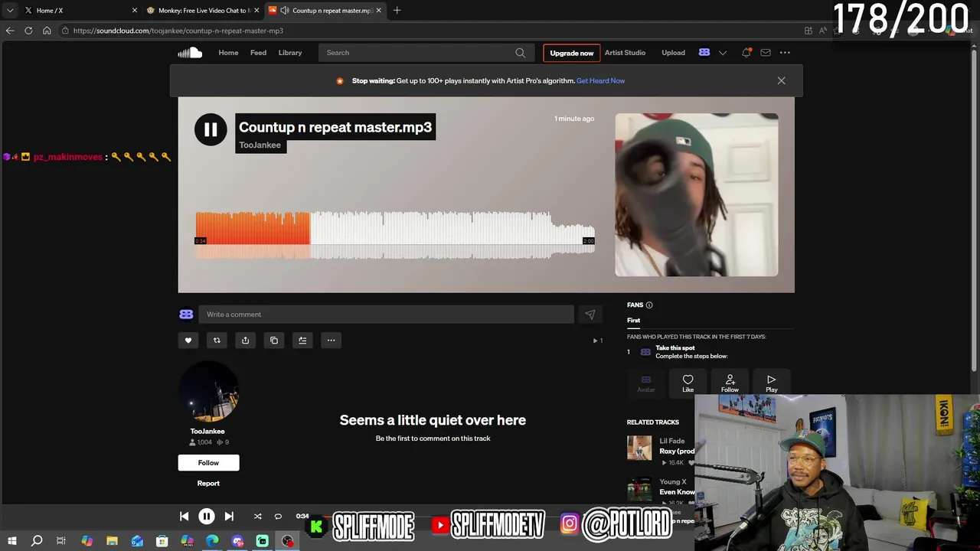This screenshot has height=551, width=980.
Task: Click the search magnifier icon in SoundCloud header
Action: coord(521,53)
